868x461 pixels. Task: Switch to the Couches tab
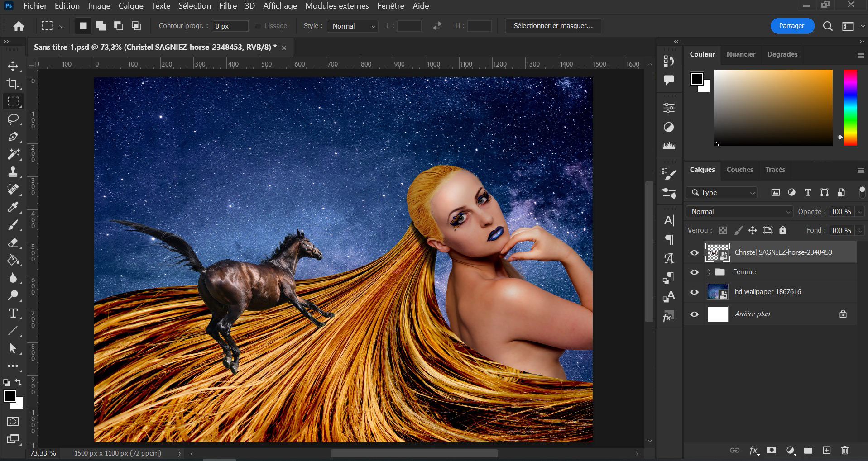(x=740, y=170)
